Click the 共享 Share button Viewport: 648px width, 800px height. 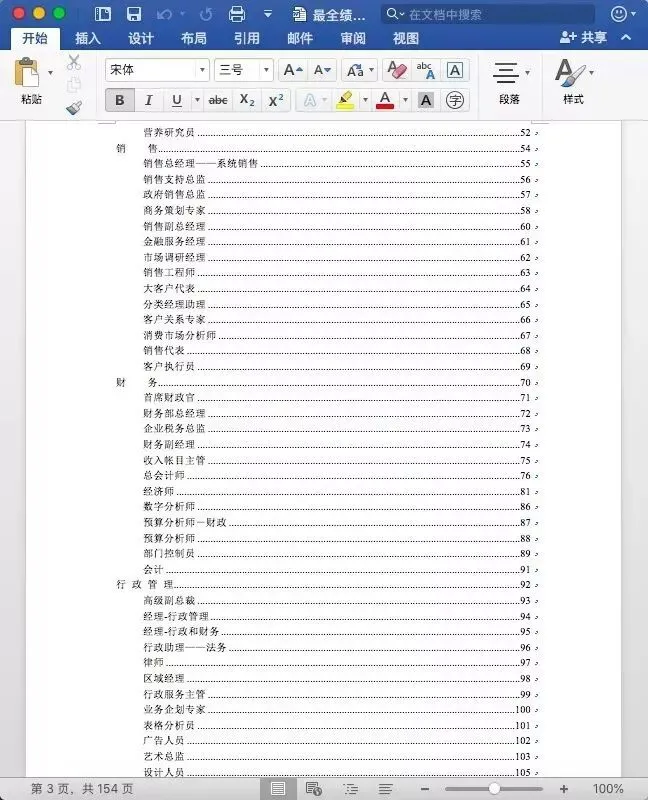(584, 37)
